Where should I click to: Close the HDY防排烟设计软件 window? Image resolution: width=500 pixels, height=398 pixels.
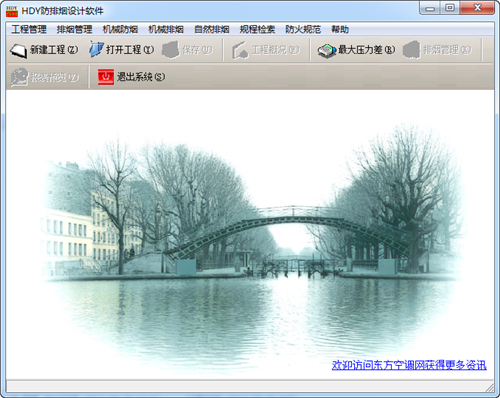point(477,8)
